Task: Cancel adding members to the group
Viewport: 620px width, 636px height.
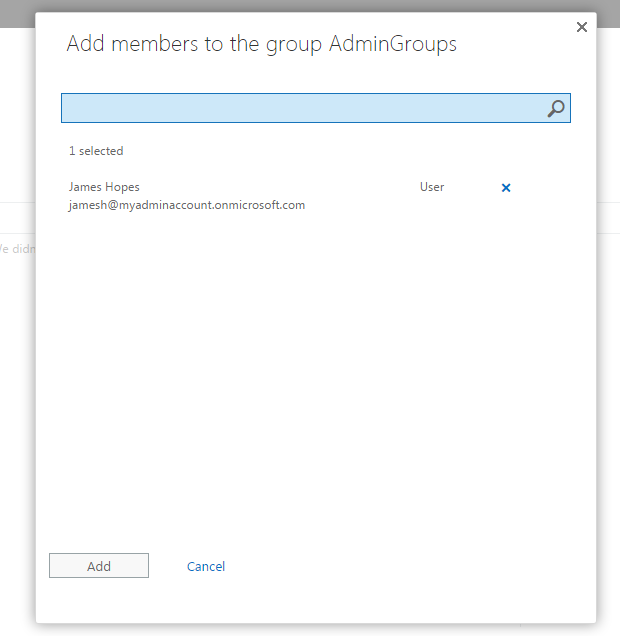Action: point(206,567)
